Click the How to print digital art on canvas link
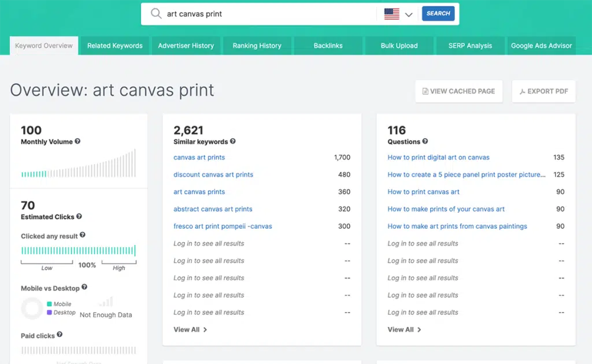Viewport: 592px width, 364px height. [x=438, y=157]
